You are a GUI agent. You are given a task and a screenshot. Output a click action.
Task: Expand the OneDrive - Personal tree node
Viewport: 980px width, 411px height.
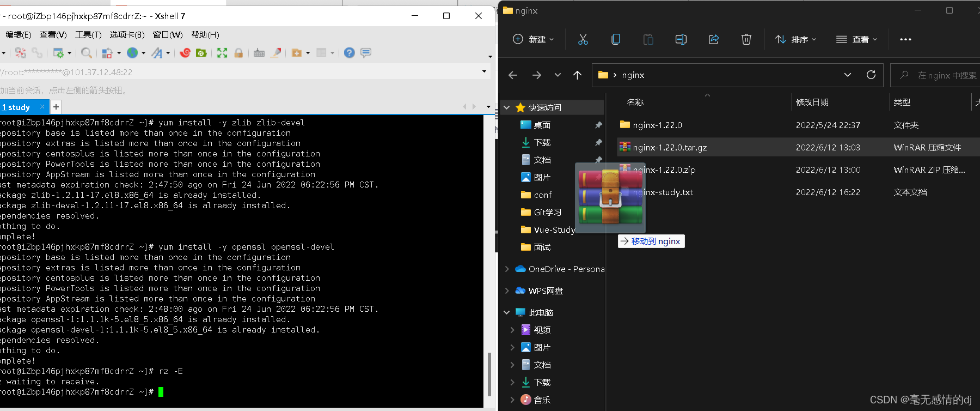click(507, 269)
